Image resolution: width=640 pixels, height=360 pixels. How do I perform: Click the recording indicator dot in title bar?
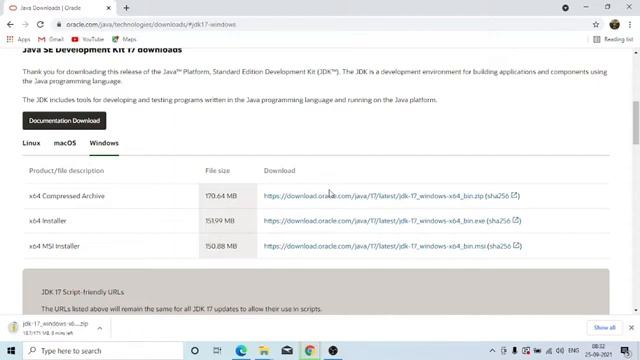565,8
